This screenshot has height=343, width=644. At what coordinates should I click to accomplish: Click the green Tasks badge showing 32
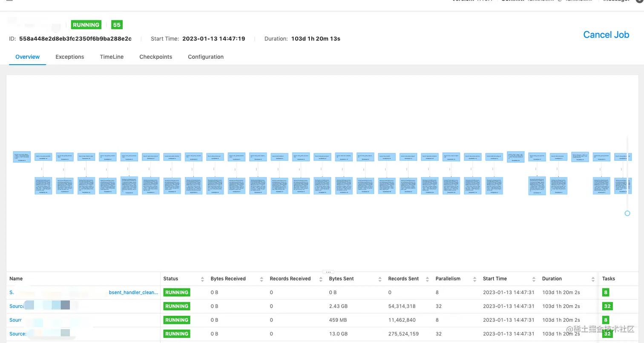click(607, 306)
